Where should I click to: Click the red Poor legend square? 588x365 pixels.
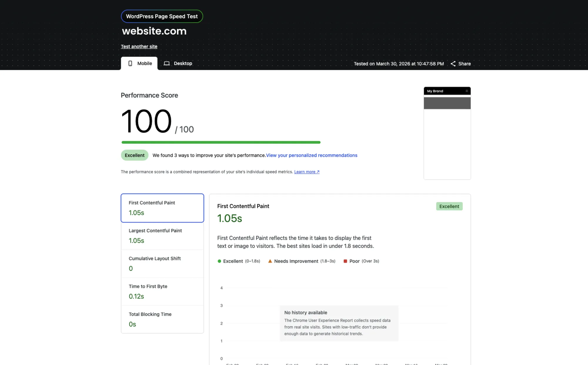click(345, 261)
